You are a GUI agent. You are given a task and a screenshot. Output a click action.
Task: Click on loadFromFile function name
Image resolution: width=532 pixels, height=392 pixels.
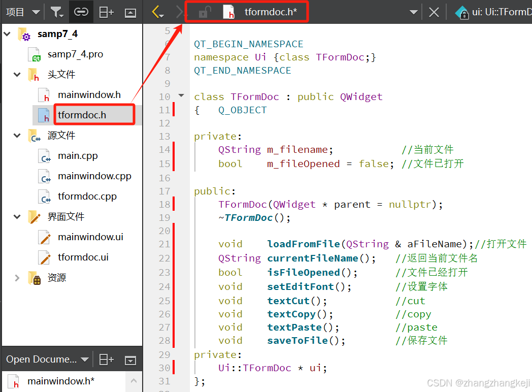[304, 244]
